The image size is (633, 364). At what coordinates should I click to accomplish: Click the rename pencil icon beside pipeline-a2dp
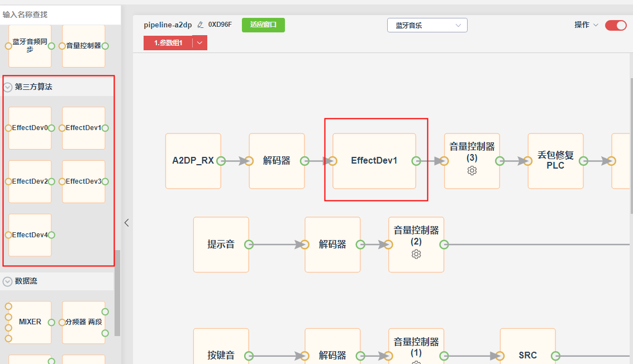(x=200, y=25)
